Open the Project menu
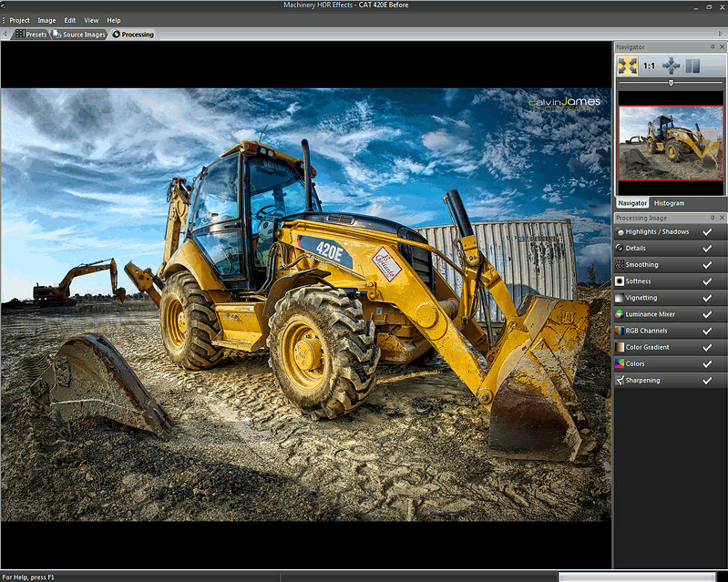728x582 pixels. coord(19,20)
